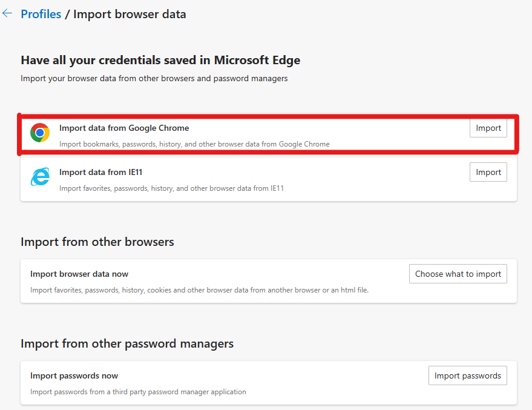Image resolution: width=532 pixels, height=410 pixels.
Task: Click the 'Import from other browsers' heading
Action: pyautogui.click(x=97, y=242)
